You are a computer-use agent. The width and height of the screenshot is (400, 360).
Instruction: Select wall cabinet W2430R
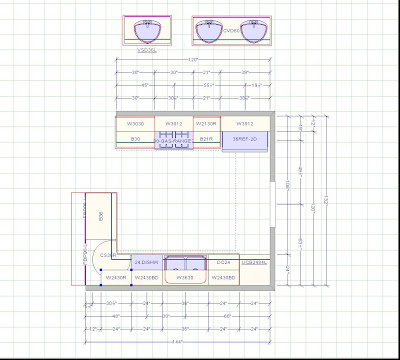(x=116, y=278)
